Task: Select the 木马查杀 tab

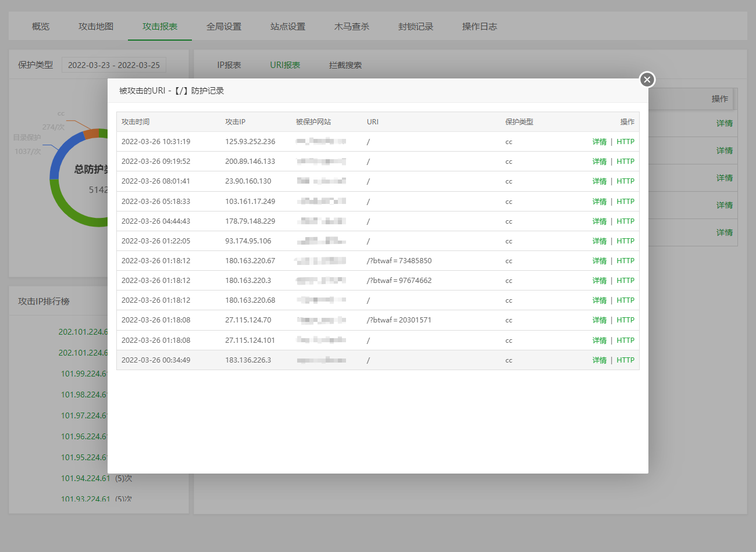Action: click(352, 27)
